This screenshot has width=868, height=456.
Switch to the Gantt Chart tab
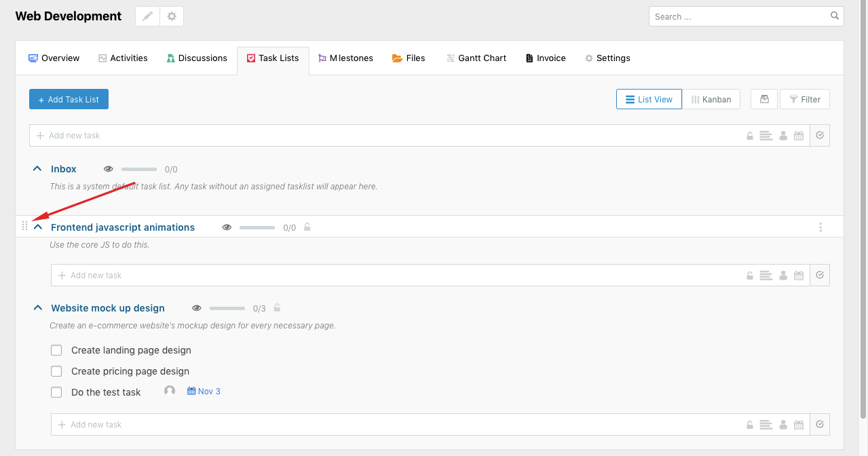tap(476, 58)
